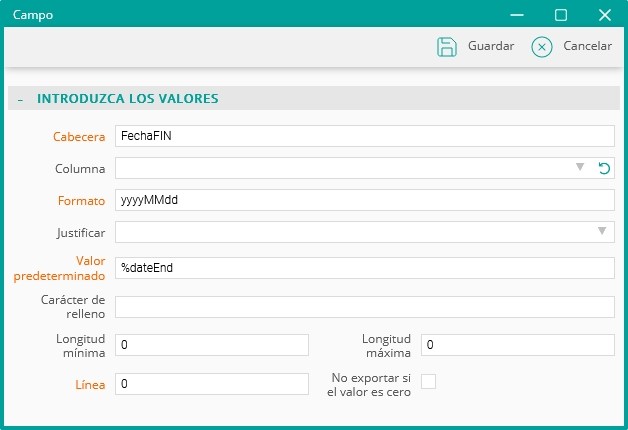Reset the Columna field with the refresh icon
628x430 pixels.
click(x=604, y=168)
